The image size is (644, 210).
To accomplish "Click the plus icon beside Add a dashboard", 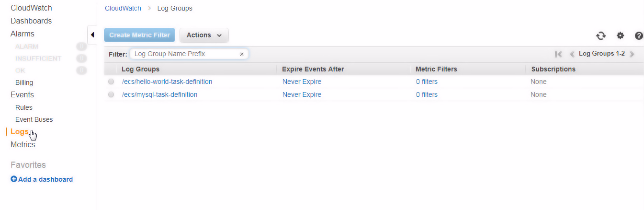I will click(x=14, y=179).
